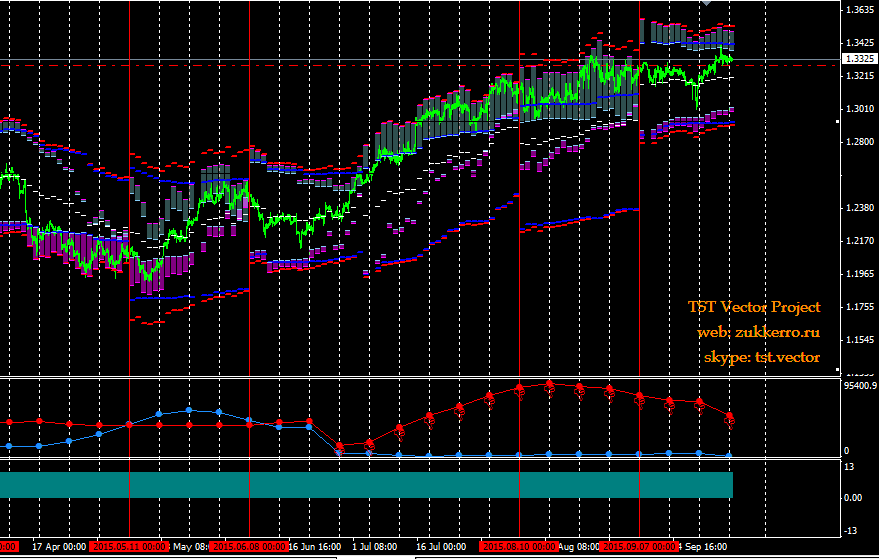Click the red 2015.09.07 00:00 date label
This screenshot has width=879, height=559.
tap(639, 546)
